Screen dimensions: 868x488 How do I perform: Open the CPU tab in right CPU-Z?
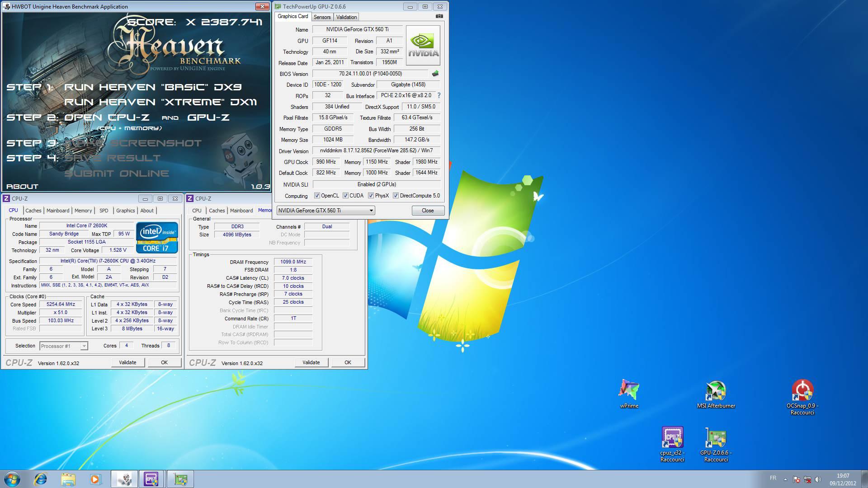pos(197,211)
